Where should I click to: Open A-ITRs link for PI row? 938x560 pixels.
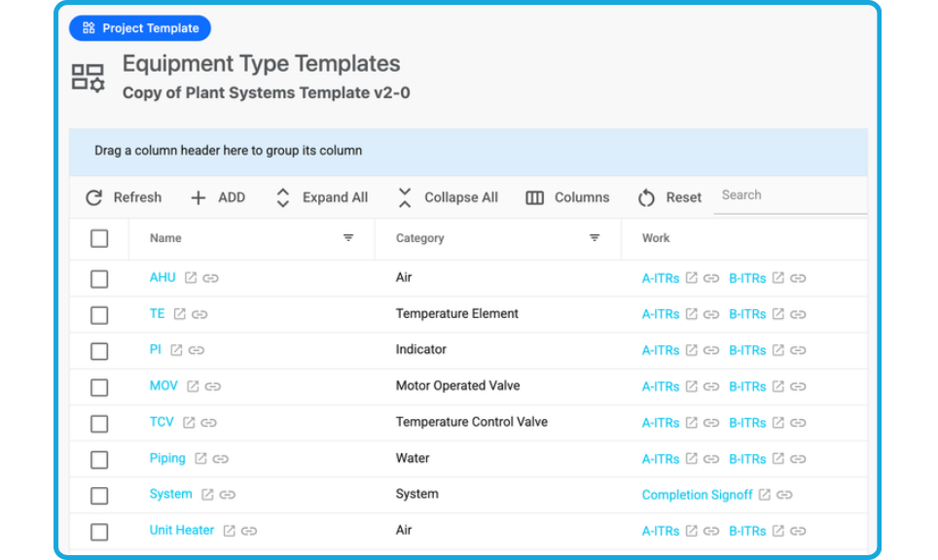point(661,351)
